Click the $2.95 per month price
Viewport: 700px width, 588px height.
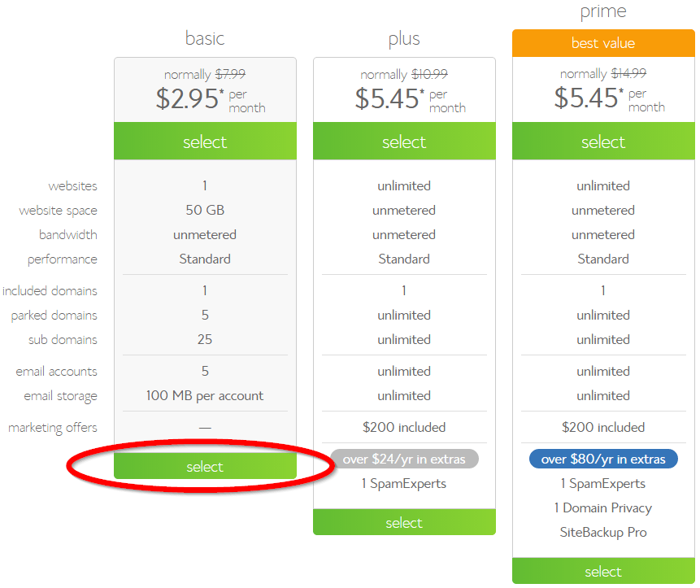210,99
